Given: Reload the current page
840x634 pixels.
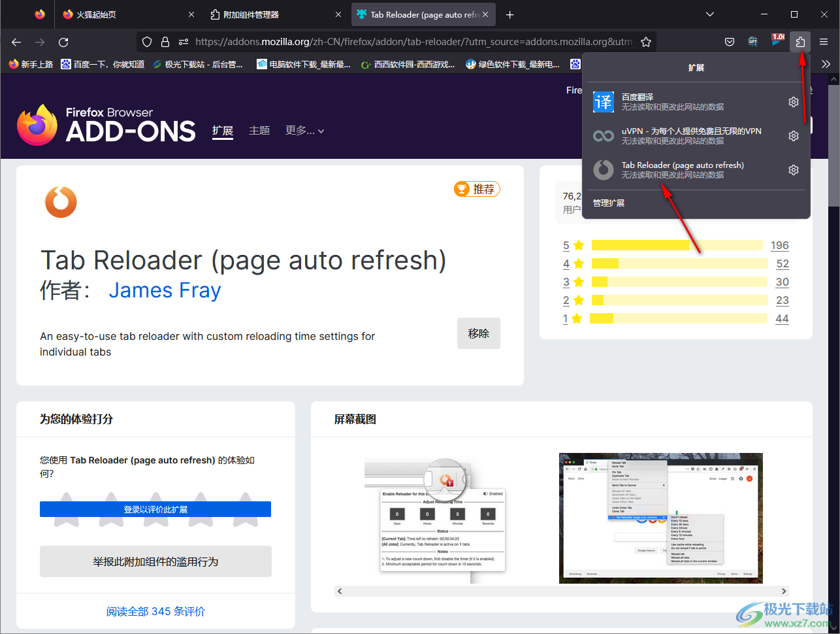Looking at the screenshot, I should [x=63, y=42].
